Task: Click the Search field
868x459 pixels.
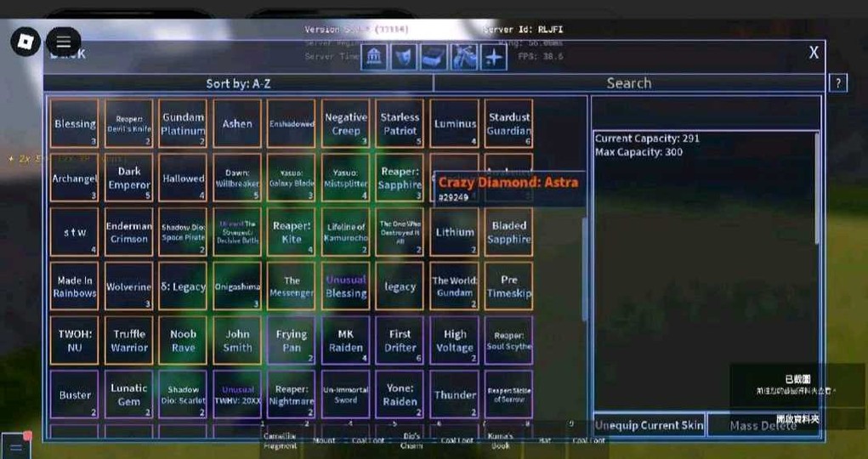Action: click(x=629, y=83)
